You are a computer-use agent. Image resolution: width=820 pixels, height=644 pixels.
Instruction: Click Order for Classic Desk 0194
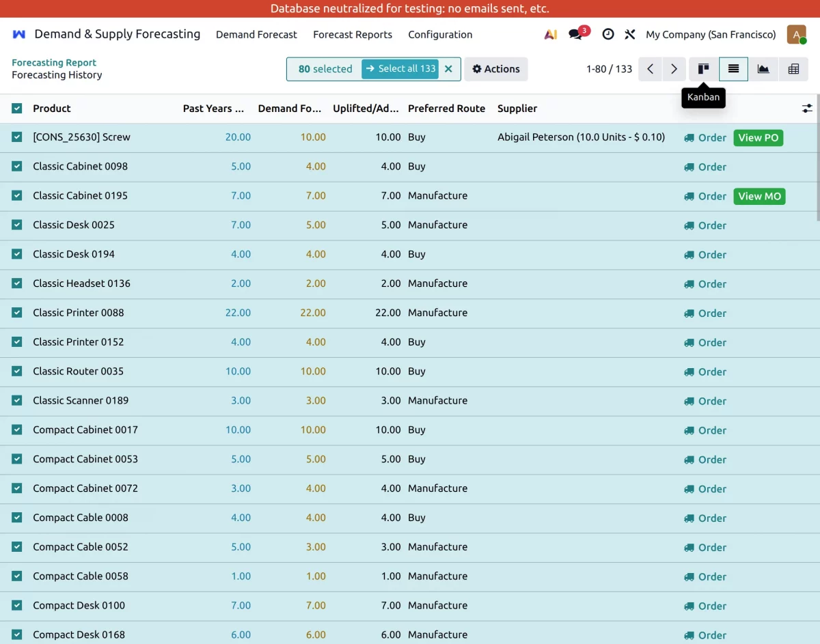tap(705, 255)
